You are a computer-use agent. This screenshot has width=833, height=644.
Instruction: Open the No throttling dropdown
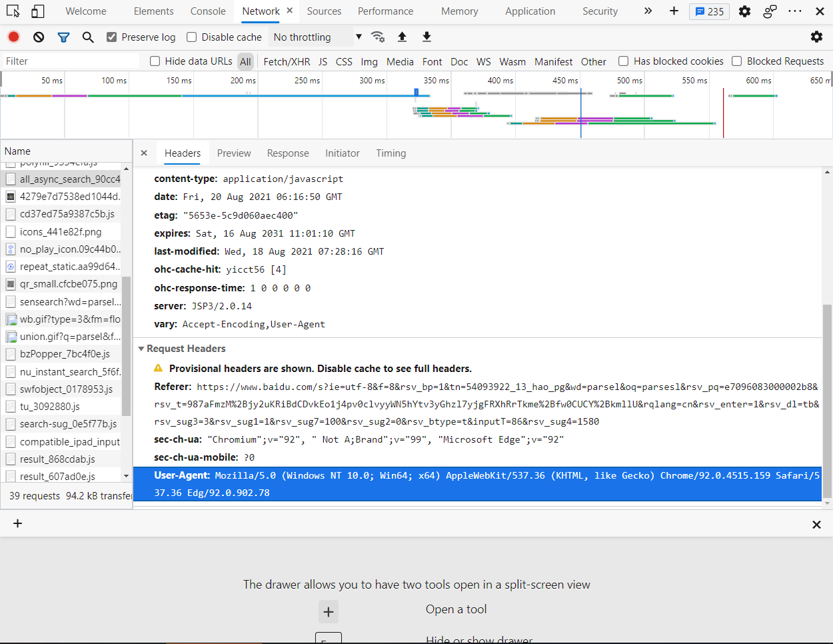[317, 37]
